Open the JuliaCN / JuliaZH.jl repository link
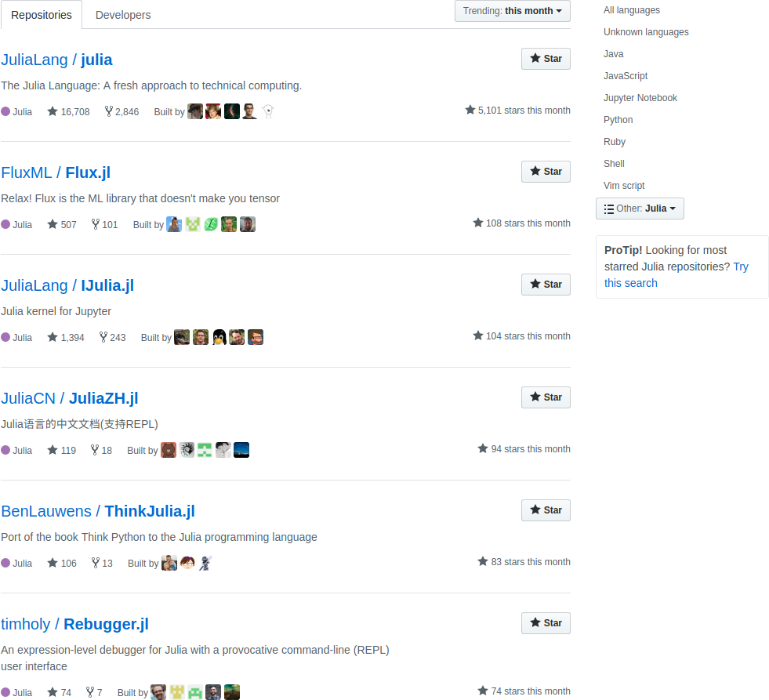Viewport: 769px width, 700px height. (70, 398)
